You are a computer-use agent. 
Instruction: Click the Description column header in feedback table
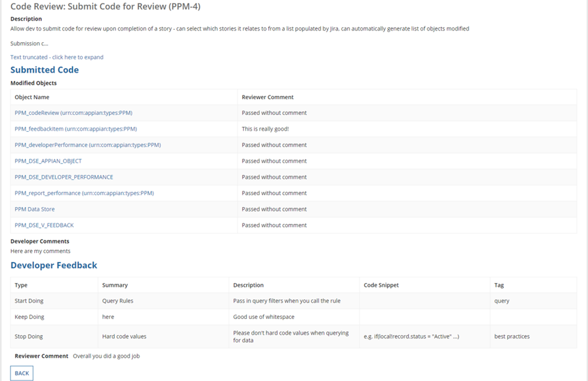[248, 285]
